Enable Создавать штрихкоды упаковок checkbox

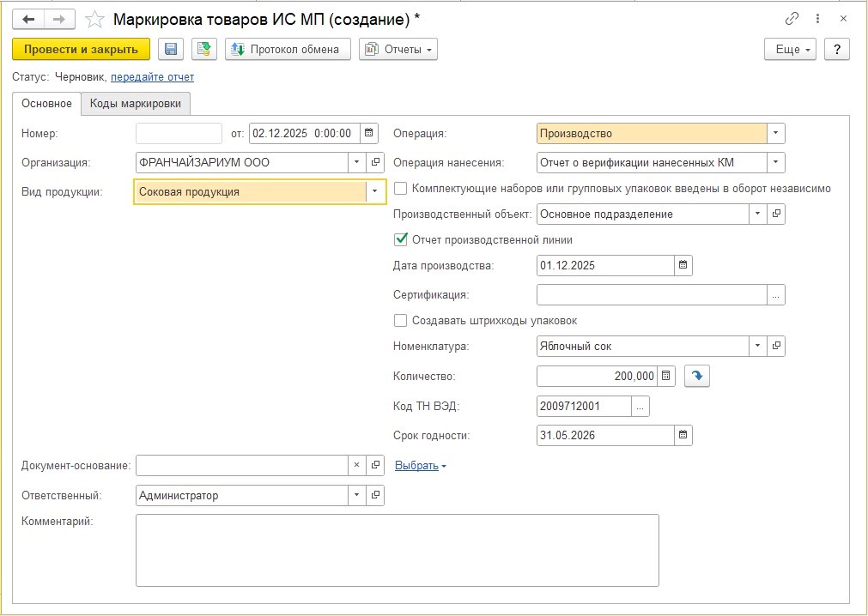pyautogui.click(x=400, y=321)
